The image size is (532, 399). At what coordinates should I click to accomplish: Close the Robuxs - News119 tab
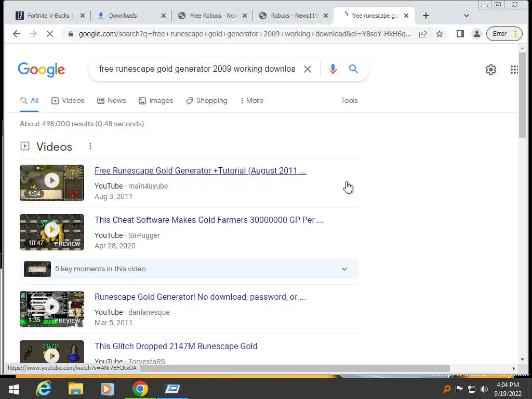point(326,16)
